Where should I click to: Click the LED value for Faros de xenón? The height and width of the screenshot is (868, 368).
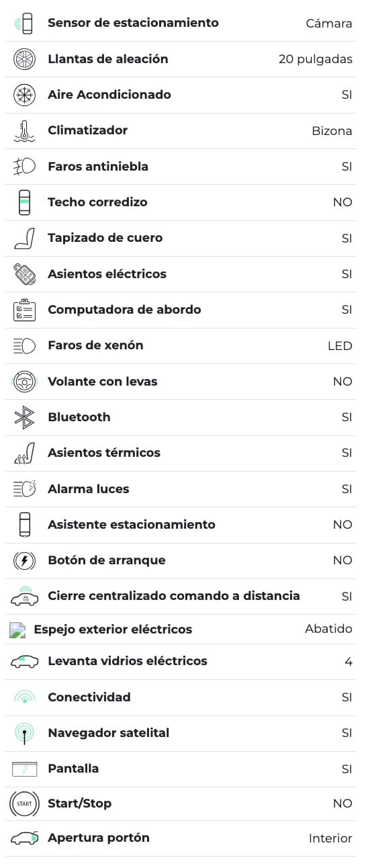(x=340, y=346)
